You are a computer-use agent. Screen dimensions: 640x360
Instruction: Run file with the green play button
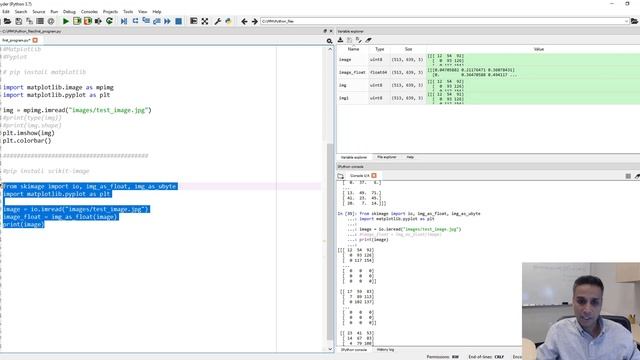[x=66, y=21]
